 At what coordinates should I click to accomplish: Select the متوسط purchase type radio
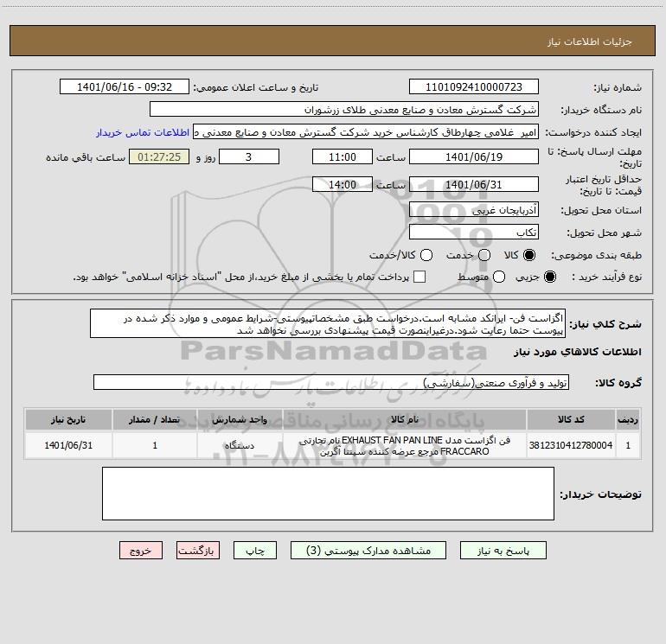pyautogui.click(x=499, y=277)
